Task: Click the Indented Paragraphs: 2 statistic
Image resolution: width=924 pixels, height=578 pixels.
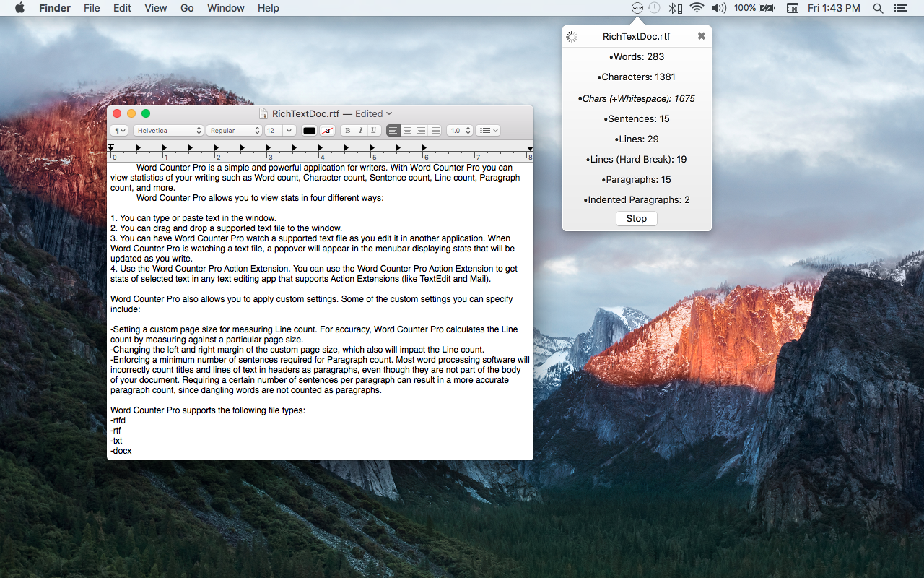Action: click(x=637, y=199)
